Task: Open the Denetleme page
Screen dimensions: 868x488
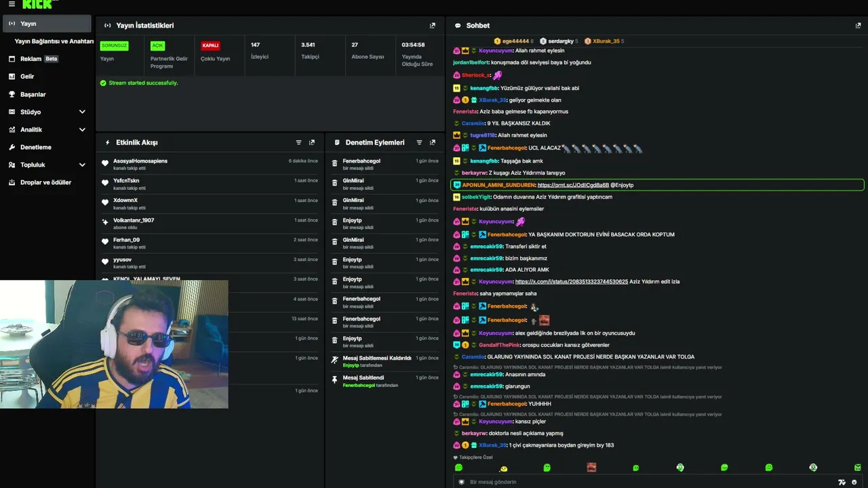Action: (47, 147)
